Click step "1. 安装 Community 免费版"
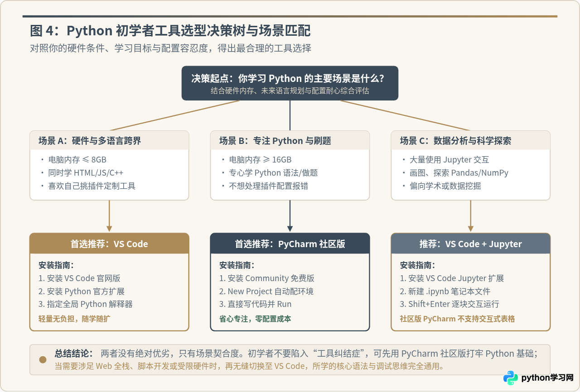The width and height of the screenshot is (580, 392). pos(267,278)
